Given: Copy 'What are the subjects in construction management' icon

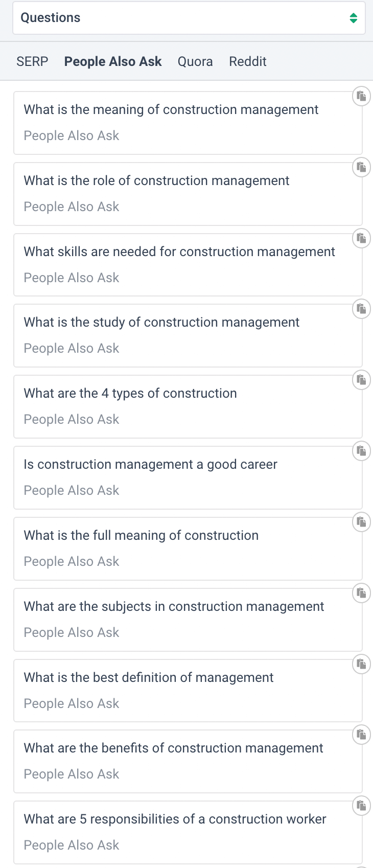Looking at the screenshot, I should (x=362, y=593).
